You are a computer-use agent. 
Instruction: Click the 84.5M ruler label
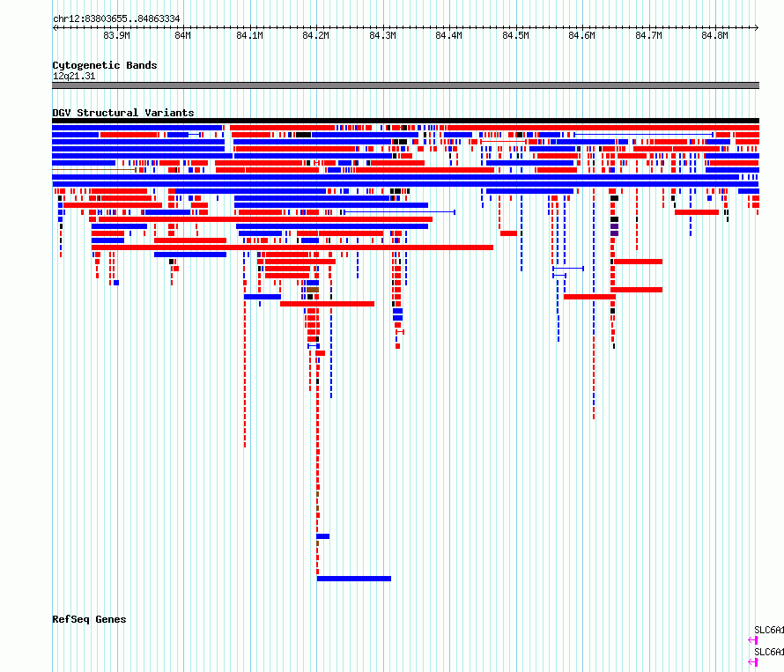(x=515, y=35)
